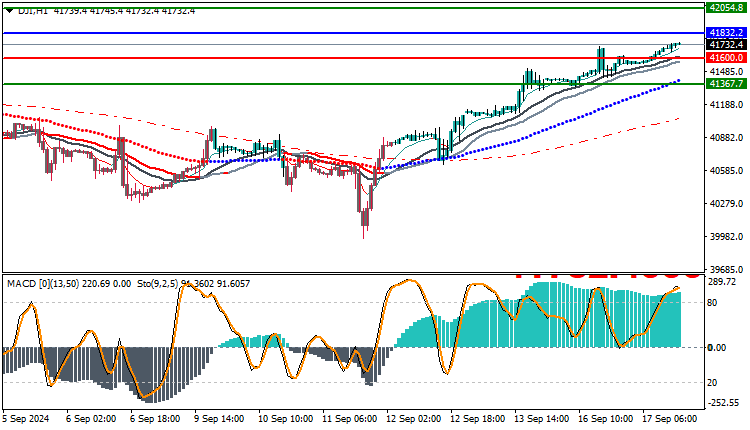
Task: Click the 40585.0 price axis value
Action: (x=727, y=171)
